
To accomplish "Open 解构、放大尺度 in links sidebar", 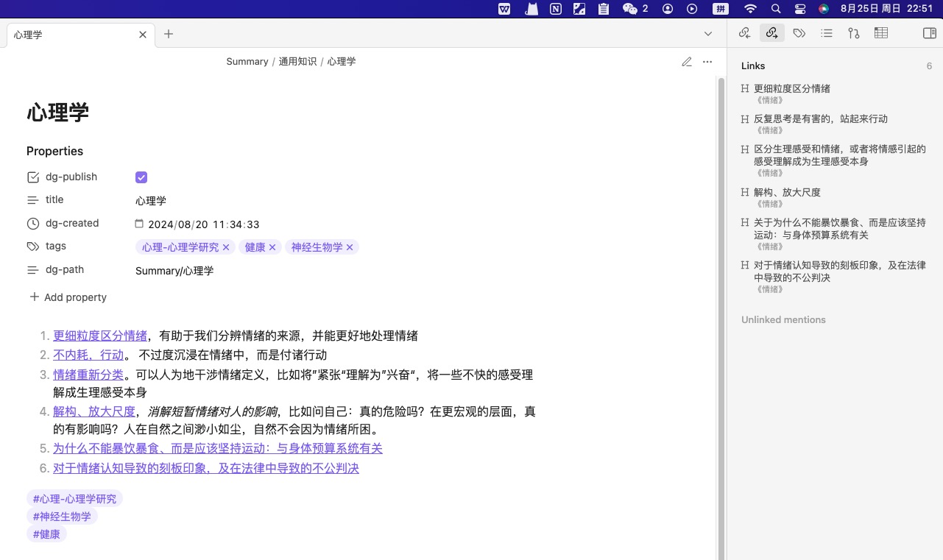I will (x=787, y=193).
